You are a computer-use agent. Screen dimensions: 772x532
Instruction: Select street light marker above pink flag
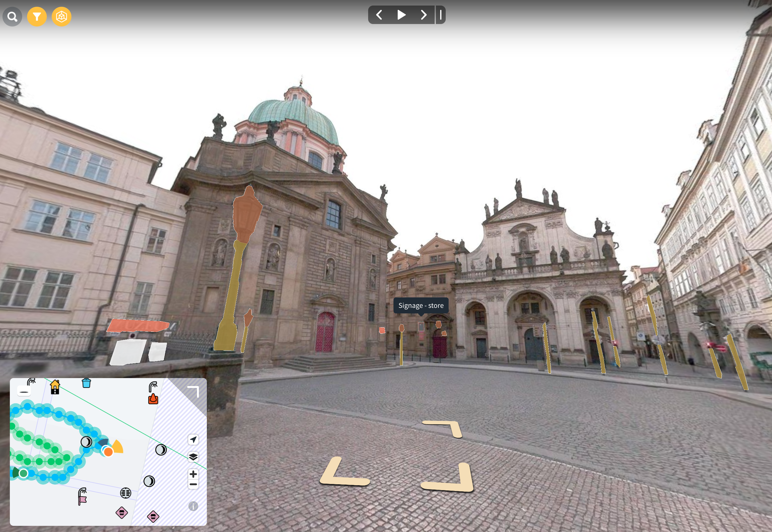82,492
